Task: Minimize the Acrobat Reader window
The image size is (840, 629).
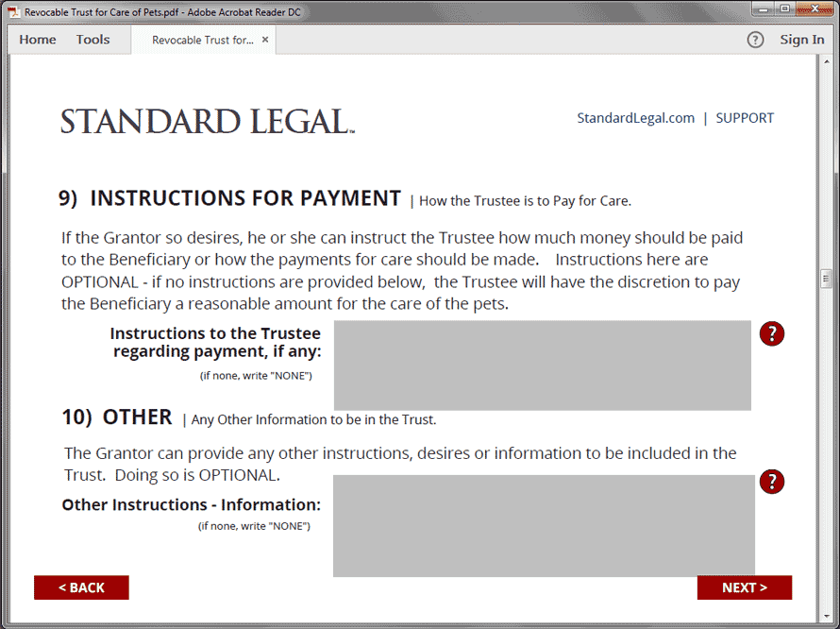Action: coord(761,9)
